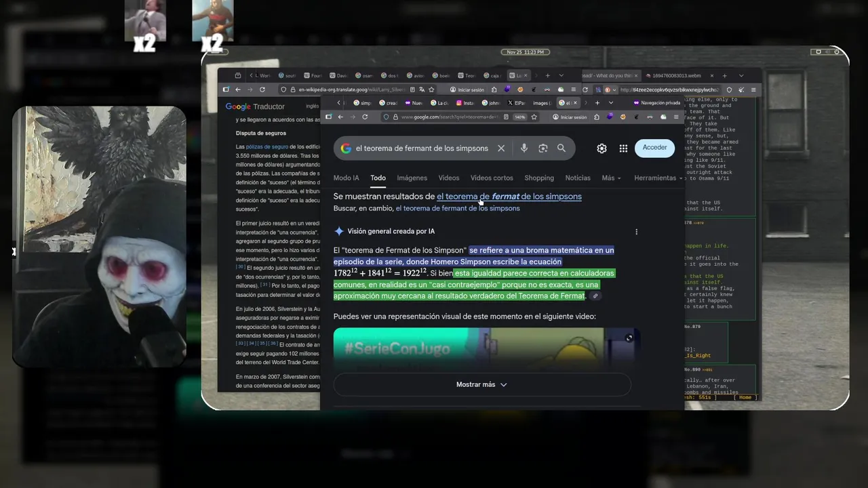868x488 pixels.
Task: Focus the Google search input field
Action: [x=421, y=148]
